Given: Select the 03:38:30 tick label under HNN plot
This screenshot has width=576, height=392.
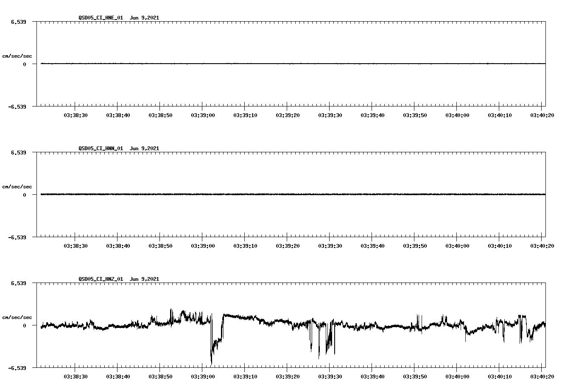Looking at the screenshot, I should point(75,246).
